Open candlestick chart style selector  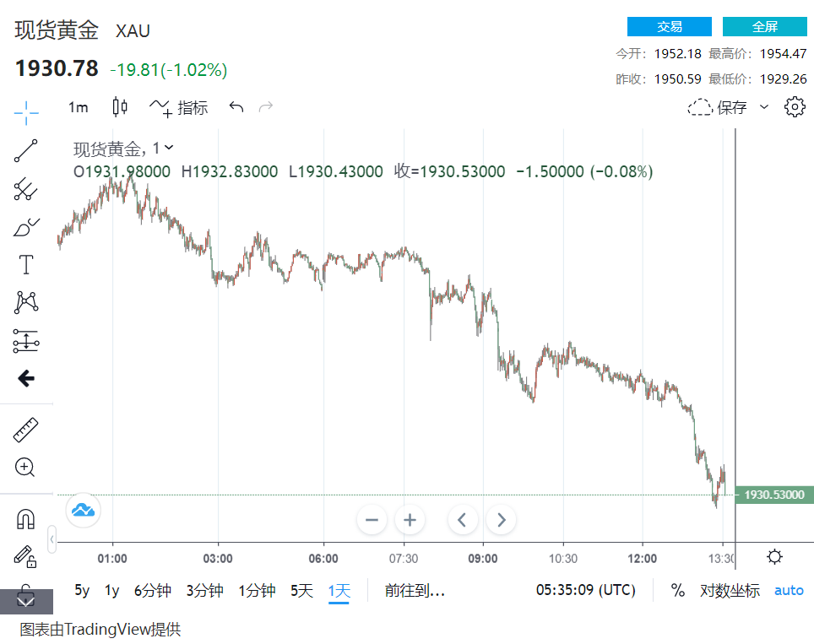(120, 107)
